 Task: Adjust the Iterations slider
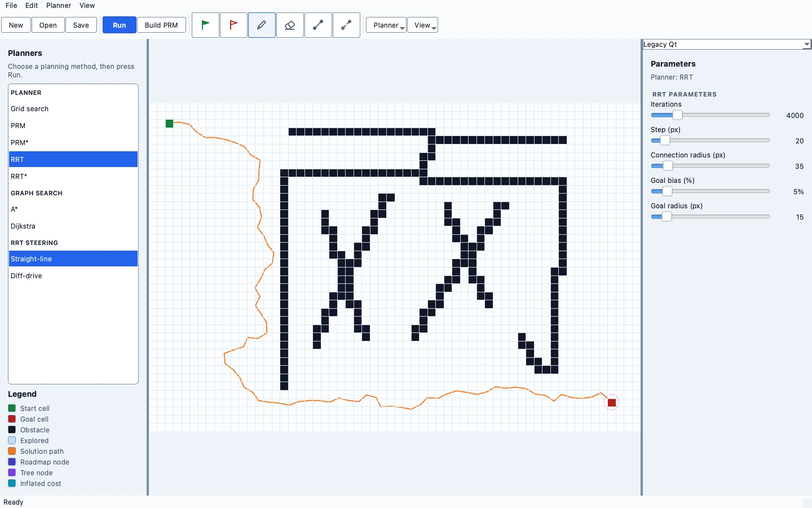[x=710, y=115]
